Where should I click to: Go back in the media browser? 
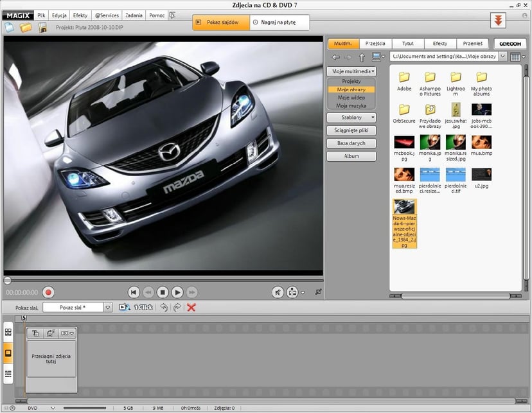[x=336, y=57]
